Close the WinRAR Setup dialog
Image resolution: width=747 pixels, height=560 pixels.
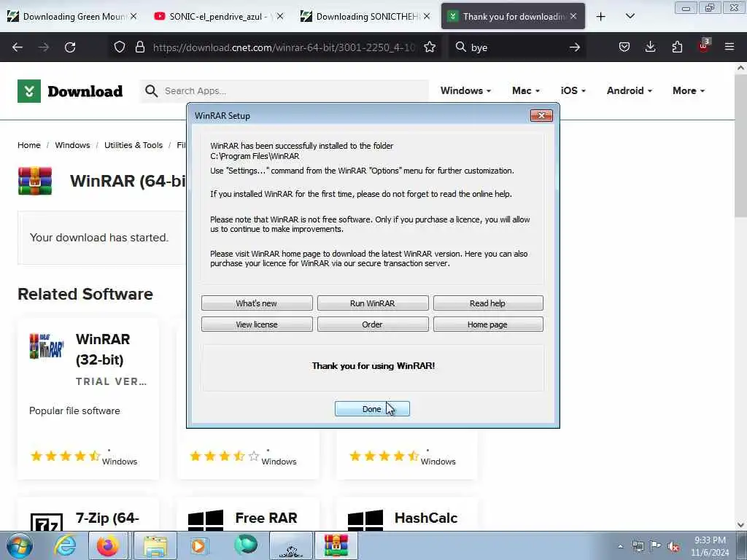541,116
